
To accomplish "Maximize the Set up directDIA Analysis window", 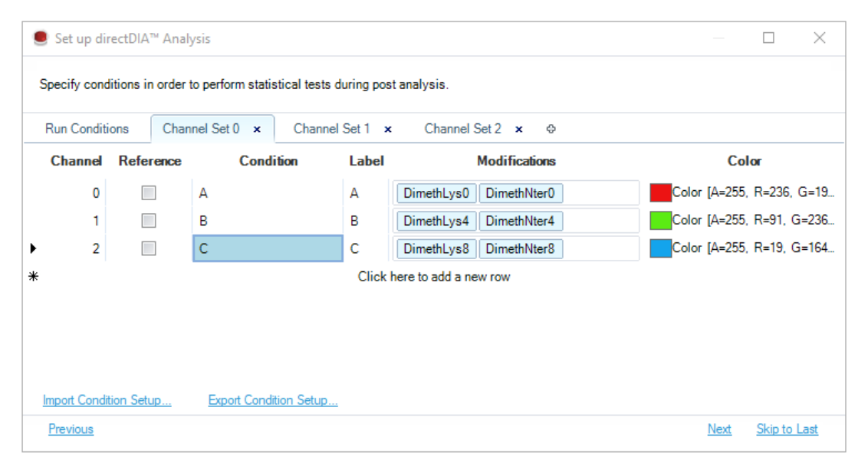I will coord(768,38).
